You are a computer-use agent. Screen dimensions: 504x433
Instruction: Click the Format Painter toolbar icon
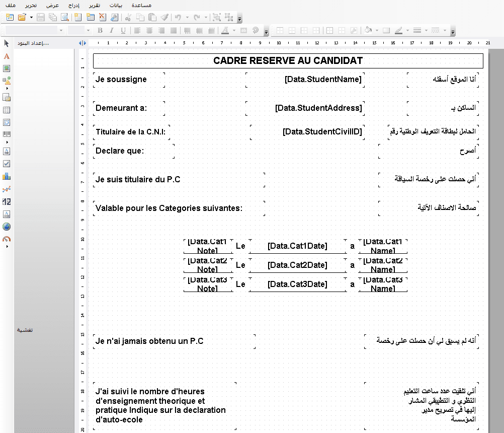tap(164, 17)
